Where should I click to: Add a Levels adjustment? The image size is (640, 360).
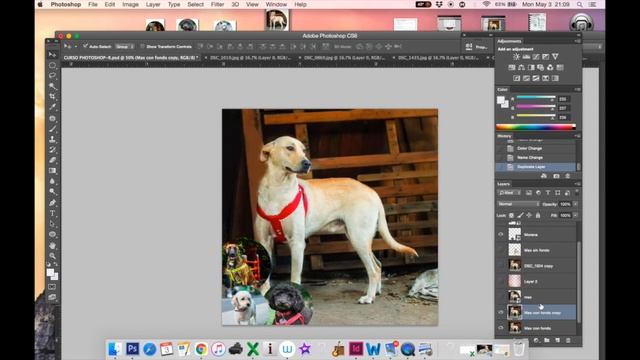pyautogui.click(x=526, y=57)
